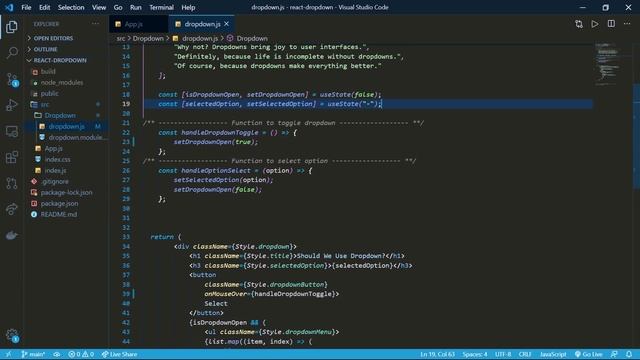This screenshot has width=640, height=360.
Task: Change JavaScript language mode
Action: [x=553, y=354]
